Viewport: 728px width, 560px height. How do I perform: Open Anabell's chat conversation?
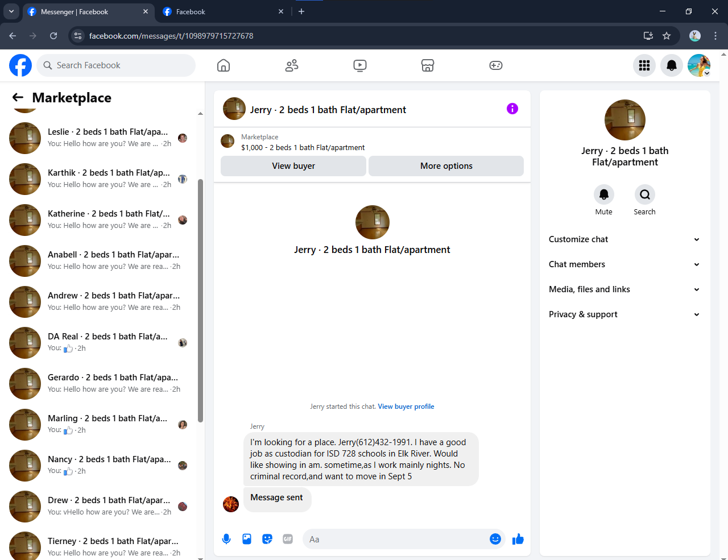coord(99,261)
